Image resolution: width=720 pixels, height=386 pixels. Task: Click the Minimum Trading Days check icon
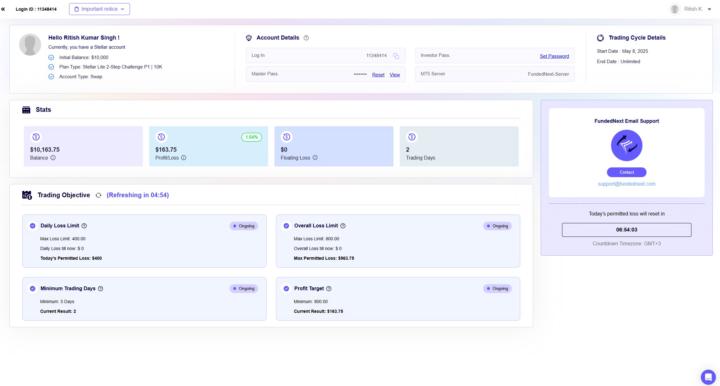click(33, 289)
